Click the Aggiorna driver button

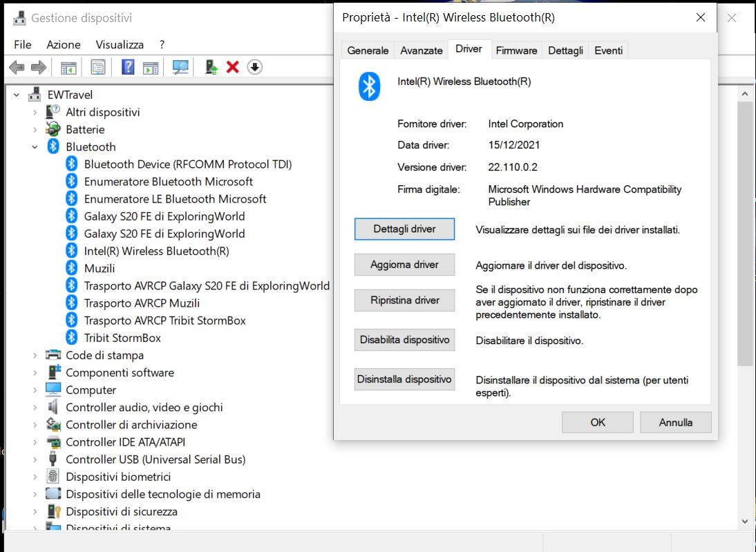[404, 265]
